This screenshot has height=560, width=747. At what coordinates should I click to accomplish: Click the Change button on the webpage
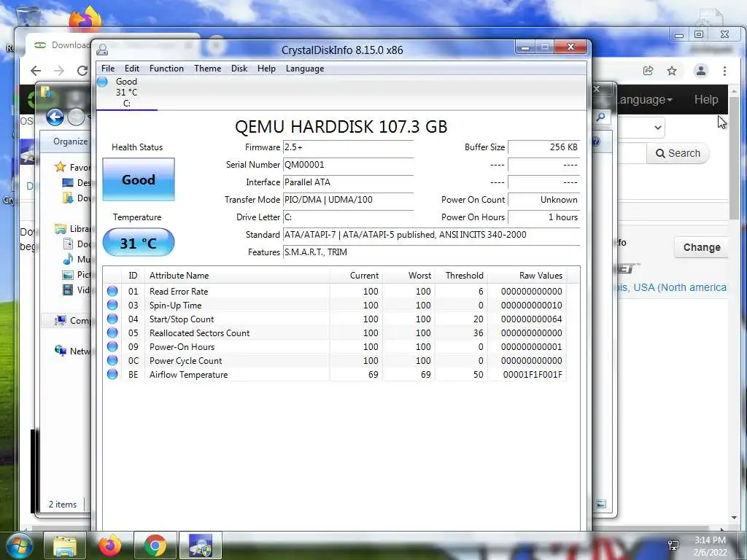click(x=701, y=247)
